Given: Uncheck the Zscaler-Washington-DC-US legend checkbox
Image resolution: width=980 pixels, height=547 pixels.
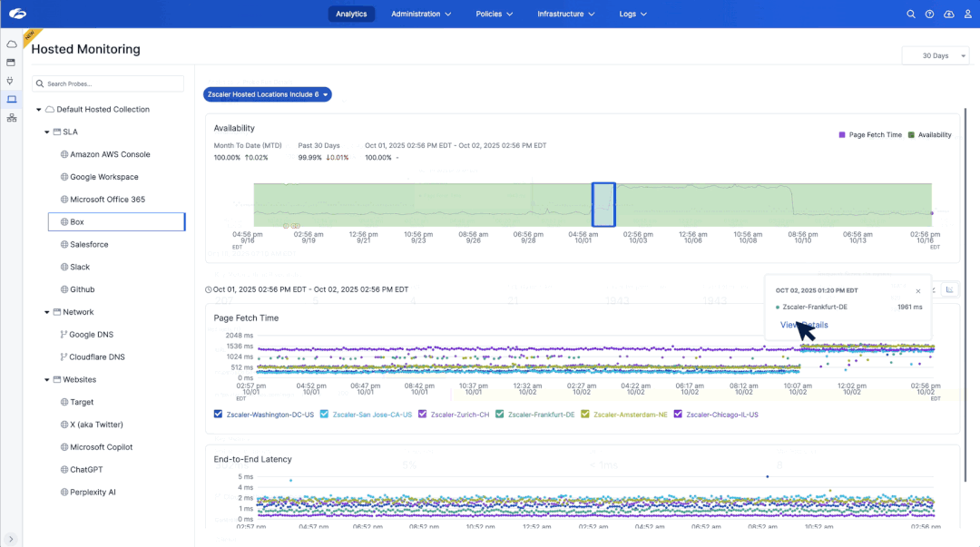Looking at the screenshot, I should [218, 415].
